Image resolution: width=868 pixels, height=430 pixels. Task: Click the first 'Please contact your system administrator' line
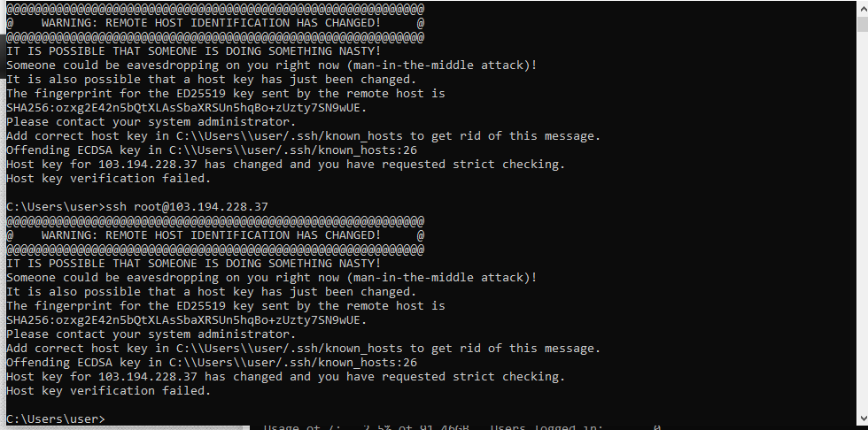151,122
